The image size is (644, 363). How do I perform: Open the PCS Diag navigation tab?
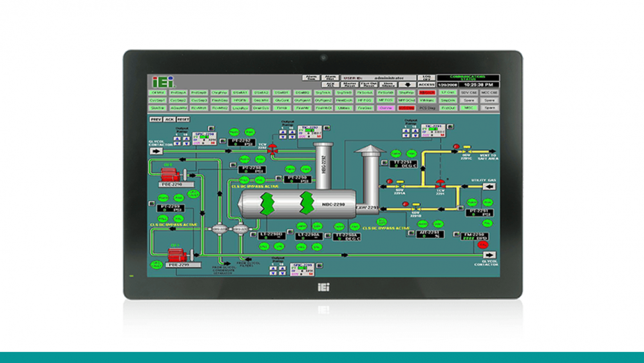(x=427, y=108)
